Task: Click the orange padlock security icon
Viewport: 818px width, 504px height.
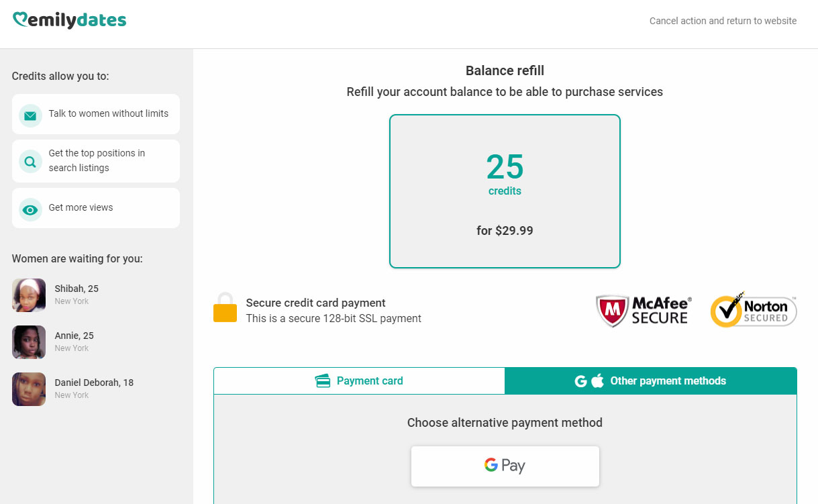Action: tap(225, 308)
